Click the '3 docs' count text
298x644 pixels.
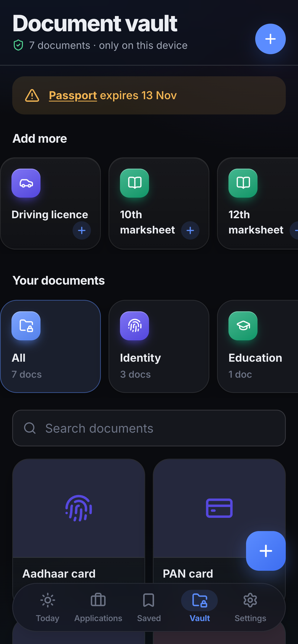tap(135, 374)
